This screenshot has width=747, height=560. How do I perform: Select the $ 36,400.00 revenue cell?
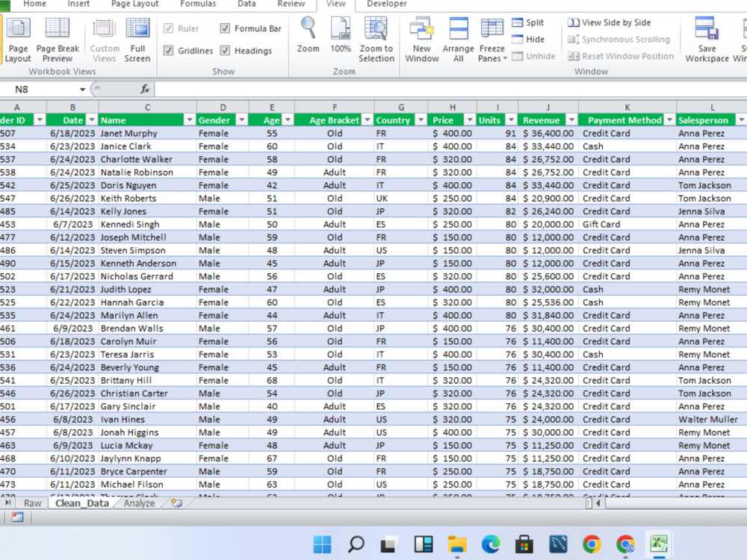[548, 134]
